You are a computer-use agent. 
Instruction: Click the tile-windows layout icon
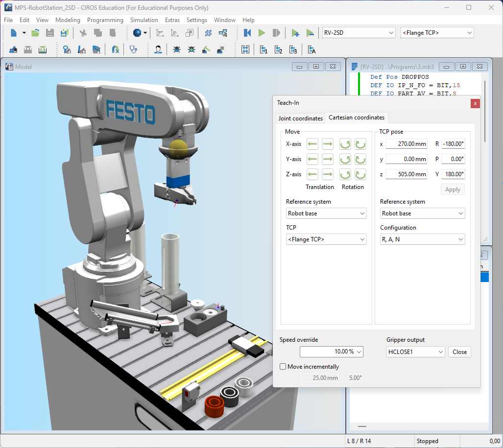(x=245, y=50)
